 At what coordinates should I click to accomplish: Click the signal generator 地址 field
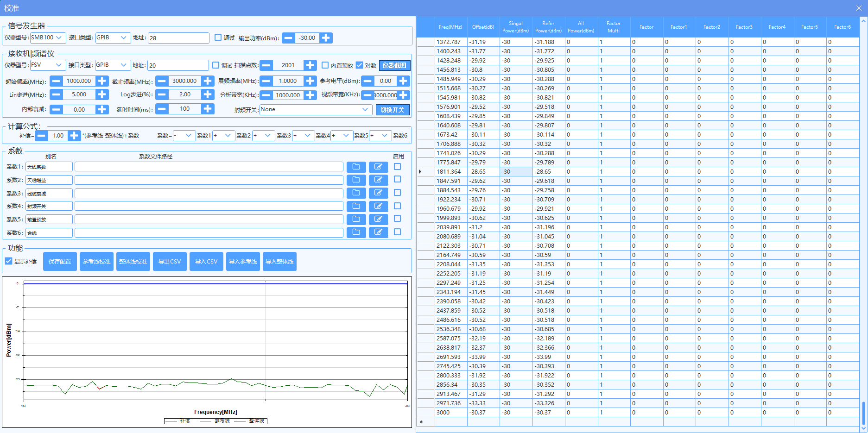[x=178, y=38]
